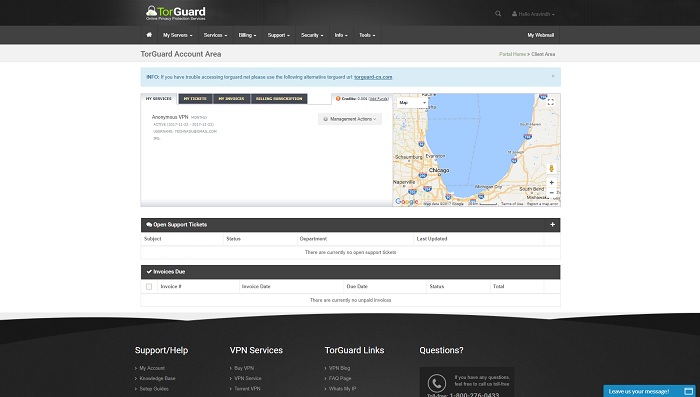Click the Google logo on the map

(x=407, y=202)
